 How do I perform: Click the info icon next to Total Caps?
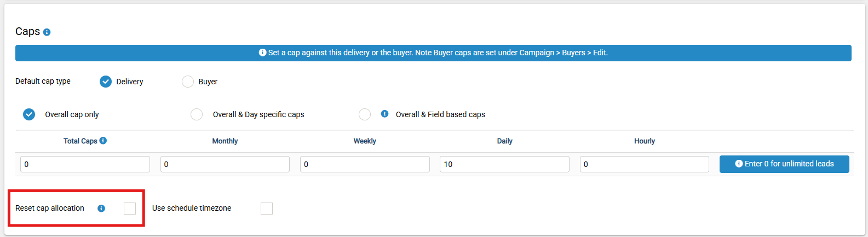coord(103,141)
